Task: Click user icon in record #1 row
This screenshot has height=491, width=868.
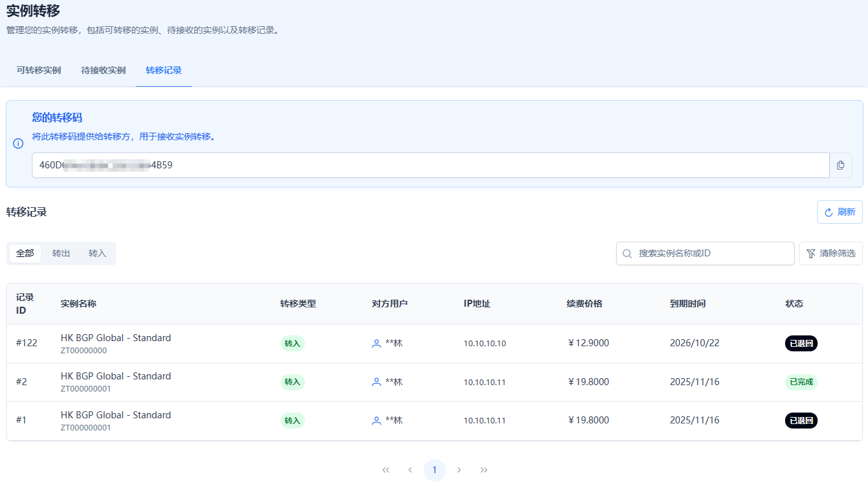Action: pos(376,421)
